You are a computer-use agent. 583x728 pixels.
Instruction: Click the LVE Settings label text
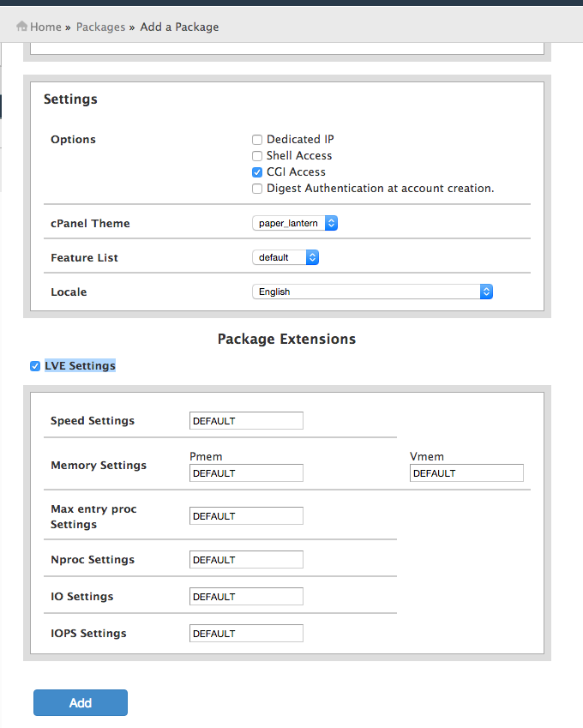(80, 366)
